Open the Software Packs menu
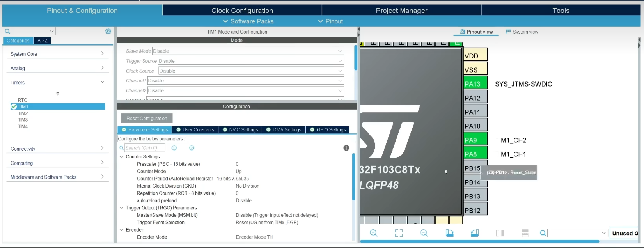 click(x=248, y=21)
